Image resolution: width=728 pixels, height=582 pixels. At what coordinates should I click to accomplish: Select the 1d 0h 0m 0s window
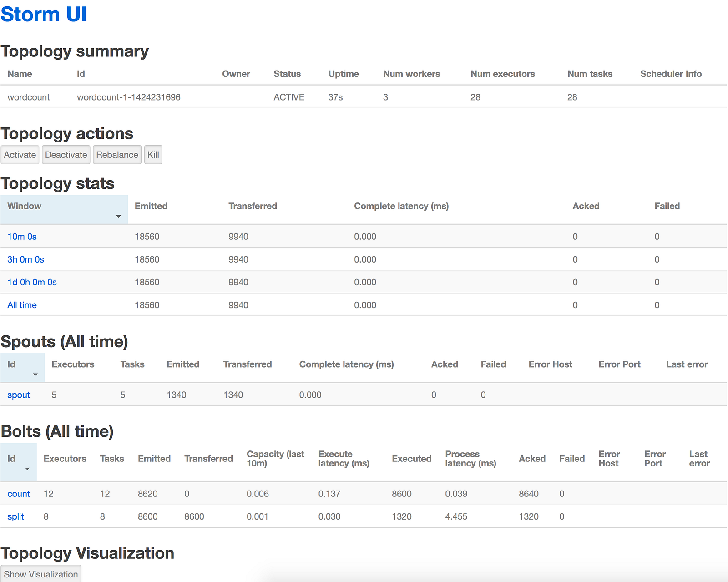(32, 282)
